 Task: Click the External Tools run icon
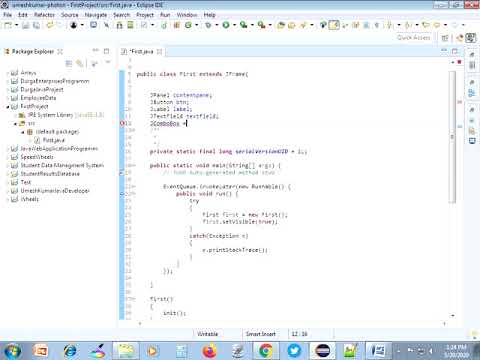tap(261, 25)
